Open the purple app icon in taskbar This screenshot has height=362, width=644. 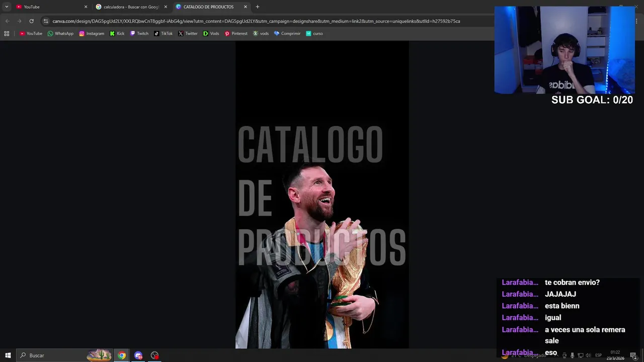coord(138,355)
